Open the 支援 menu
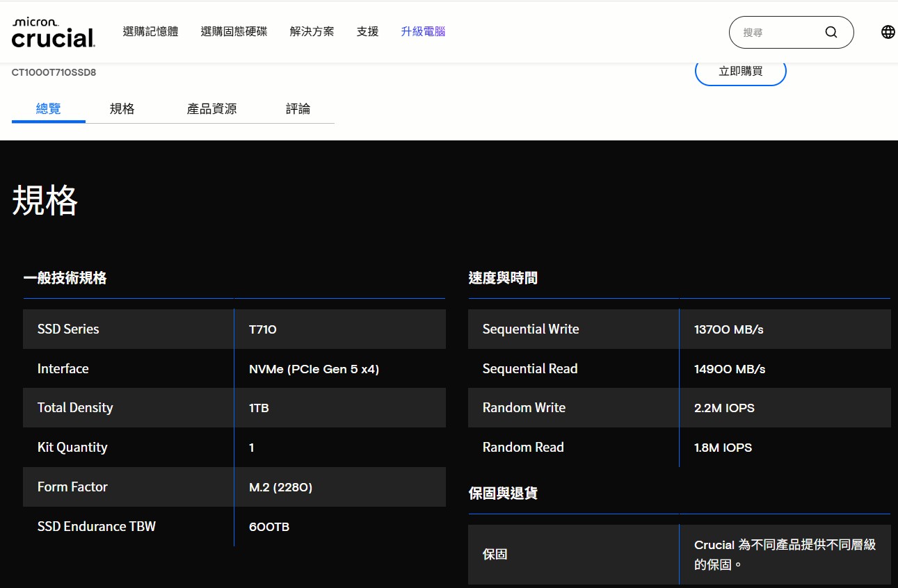Viewport: 898px width, 588px height. click(367, 31)
